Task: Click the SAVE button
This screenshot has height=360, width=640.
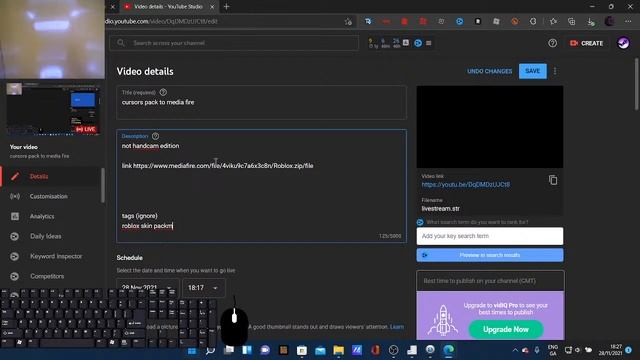Action: [x=533, y=71]
